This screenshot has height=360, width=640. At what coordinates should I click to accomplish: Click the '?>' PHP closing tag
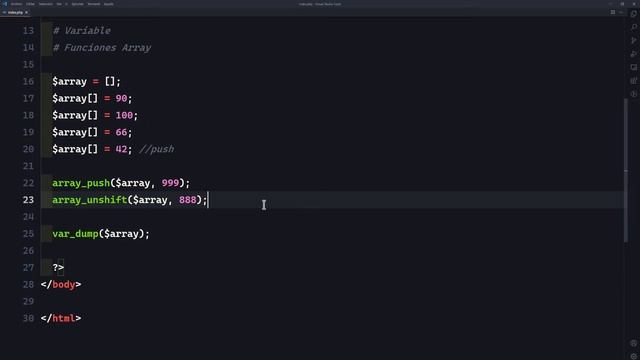(x=58, y=267)
